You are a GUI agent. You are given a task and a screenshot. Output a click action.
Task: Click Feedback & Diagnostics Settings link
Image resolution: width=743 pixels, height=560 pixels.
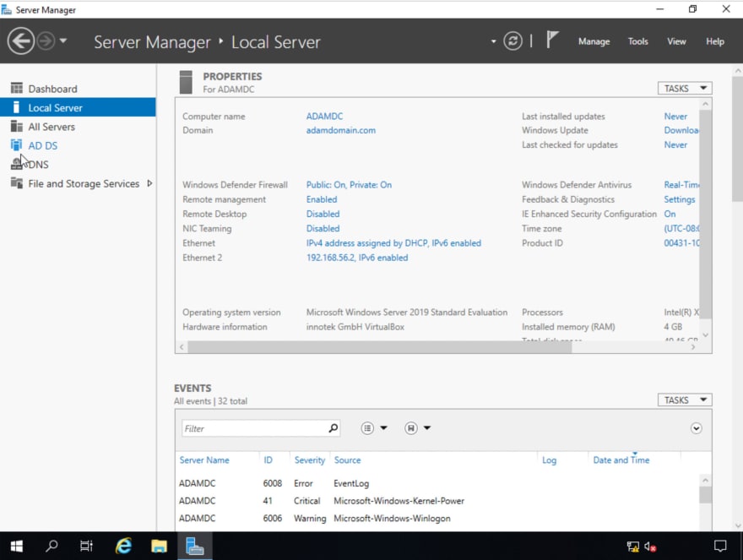pos(679,199)
